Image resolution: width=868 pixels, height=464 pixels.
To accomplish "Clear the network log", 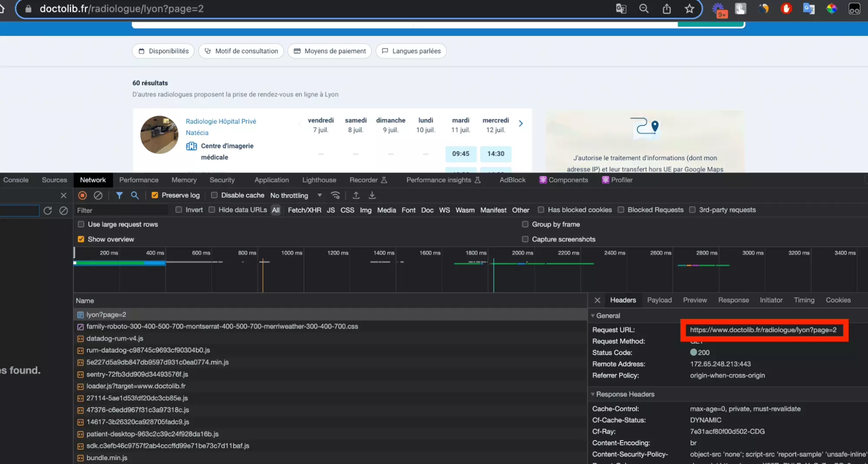I will (98, 195).
